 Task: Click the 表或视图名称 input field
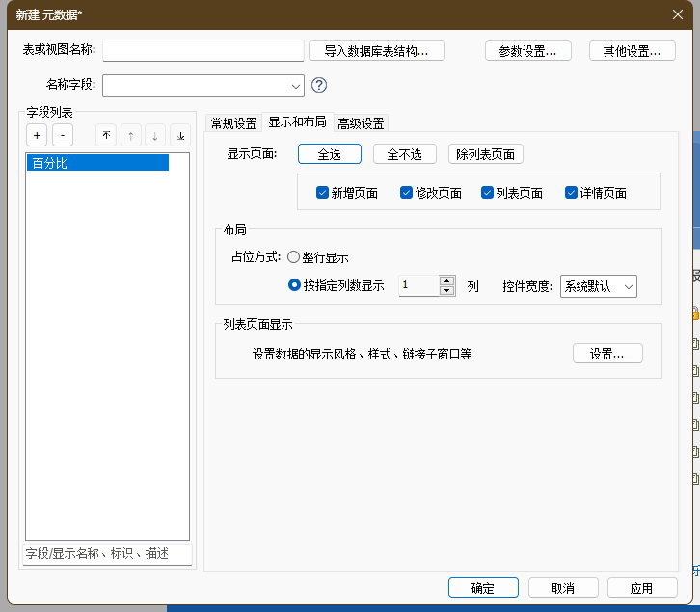(203, 50)
